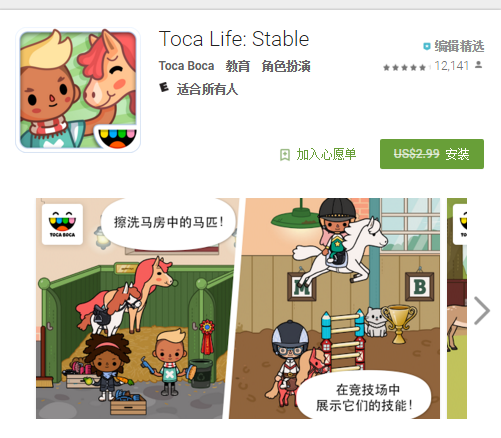
Task: Click the 编辑精选 label text
Action: (459, 46)
